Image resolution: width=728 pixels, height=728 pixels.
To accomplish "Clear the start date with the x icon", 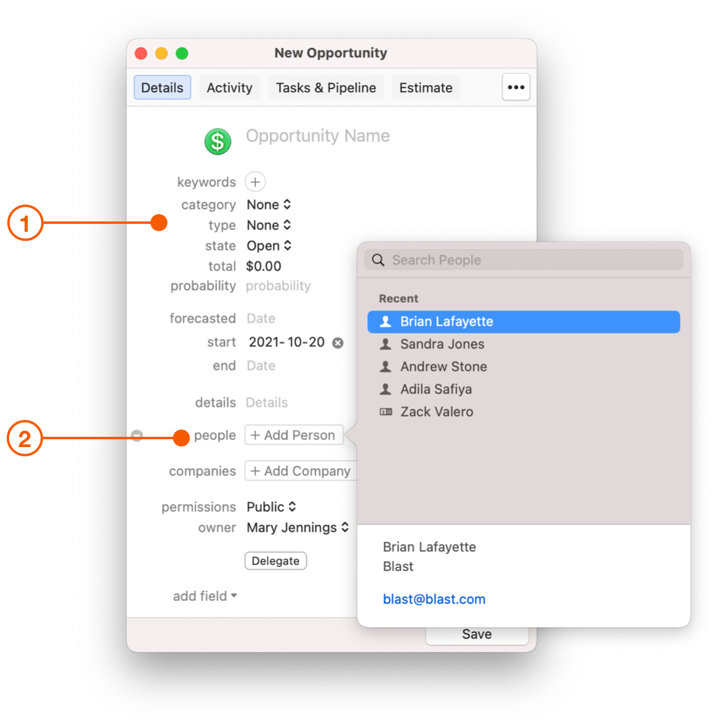I will click(338, 343).
